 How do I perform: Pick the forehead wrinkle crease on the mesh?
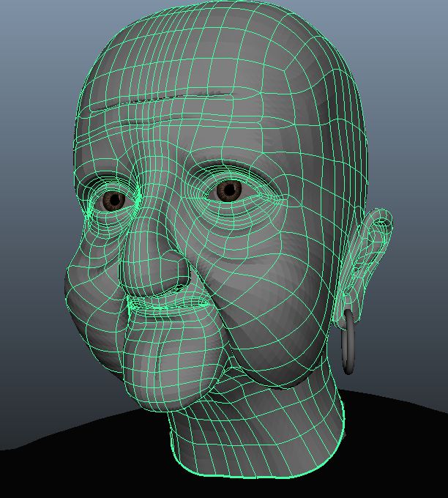165,98
